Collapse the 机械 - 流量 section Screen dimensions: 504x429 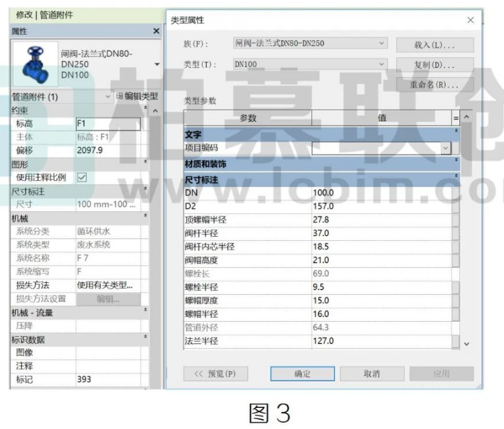(145, 310)
